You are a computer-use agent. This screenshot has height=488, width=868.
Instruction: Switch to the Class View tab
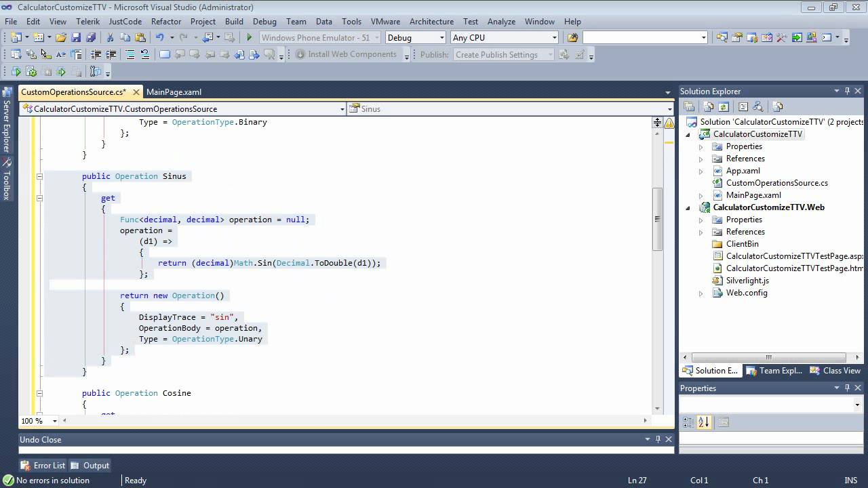835,371
